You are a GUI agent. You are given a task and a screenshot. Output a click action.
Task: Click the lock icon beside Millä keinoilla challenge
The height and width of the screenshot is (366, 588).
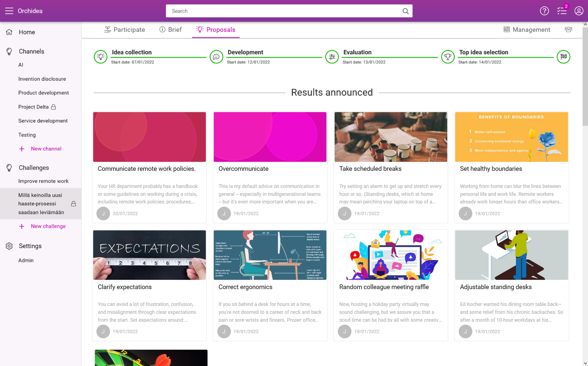coord(73,204)
